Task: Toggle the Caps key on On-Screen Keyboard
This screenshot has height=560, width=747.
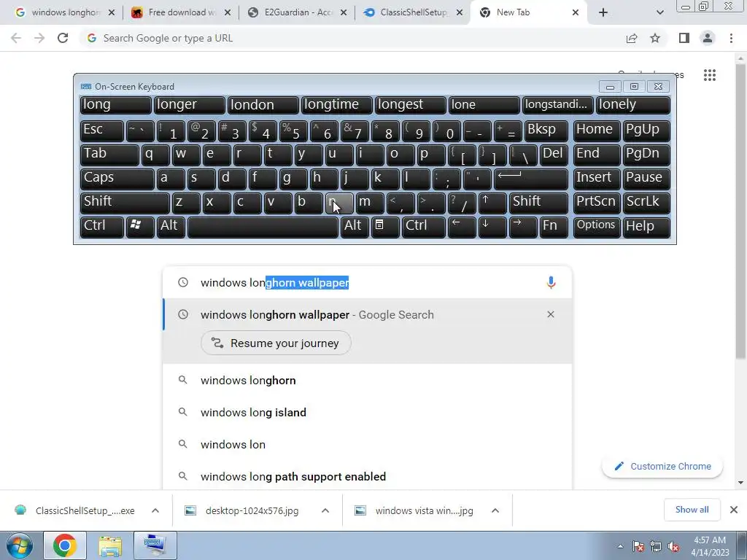Action: 117,179
